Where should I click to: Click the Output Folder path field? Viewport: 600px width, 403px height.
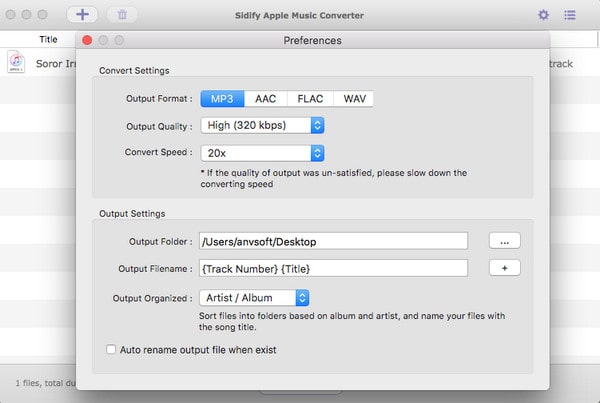click(x=333, y=241)
